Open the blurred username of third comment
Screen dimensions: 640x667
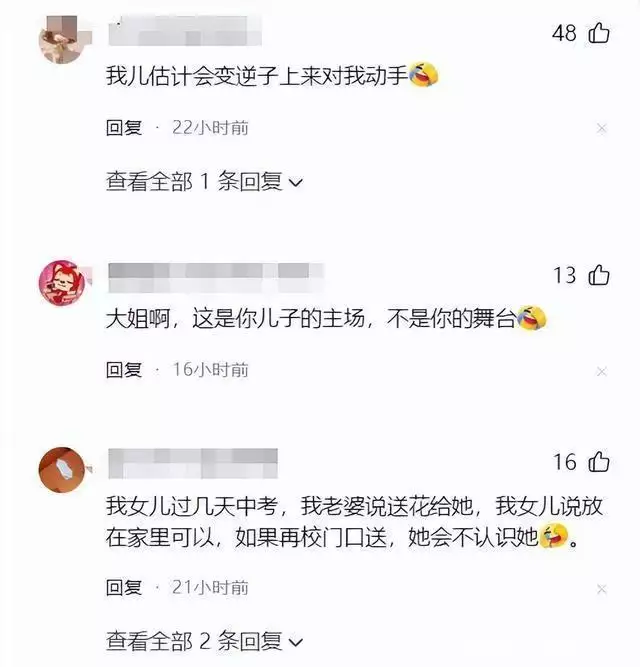pos(193,463)
